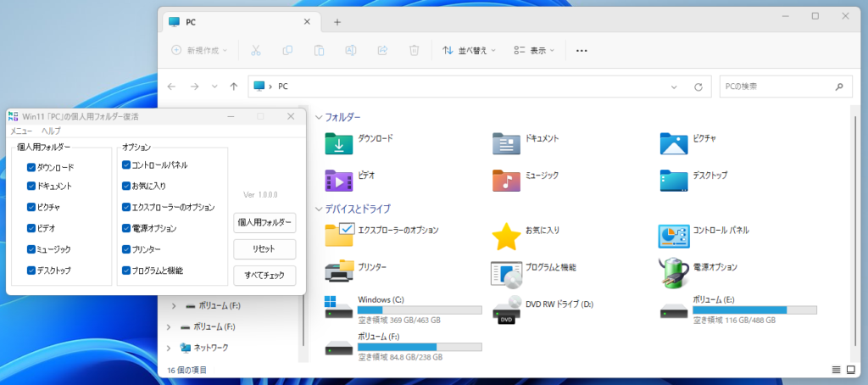The image size is (868, 385).
Task: Select the ドキュメント folder icon in Explorer
Action: click(x=507, y=143)
